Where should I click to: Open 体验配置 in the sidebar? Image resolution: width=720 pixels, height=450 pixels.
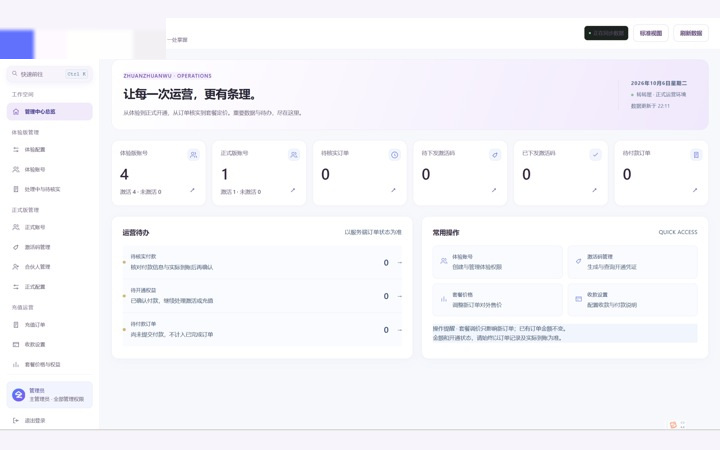coord(50,150)
